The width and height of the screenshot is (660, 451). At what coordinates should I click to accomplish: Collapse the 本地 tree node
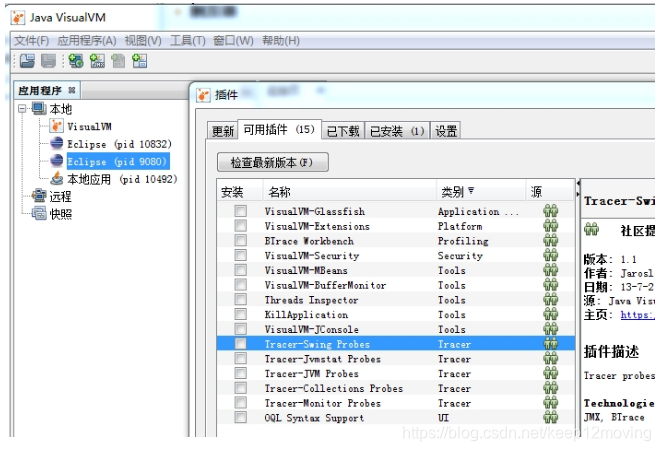click(x=22, y=109)
